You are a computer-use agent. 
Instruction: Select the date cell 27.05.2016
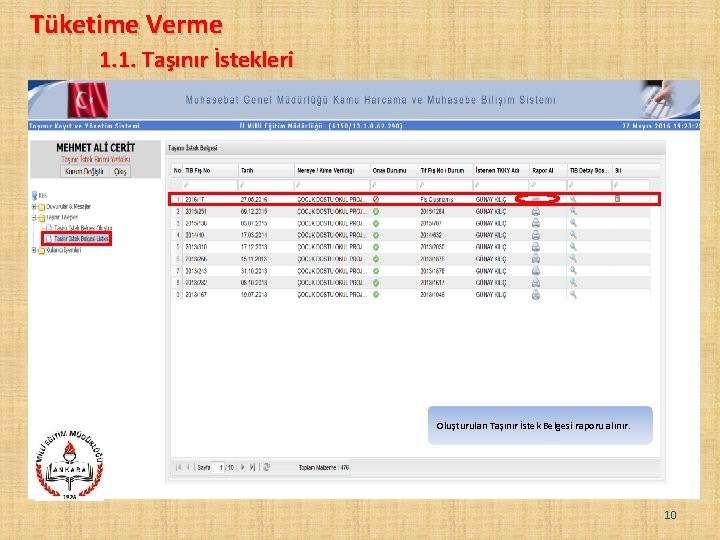tap(254, 199)
